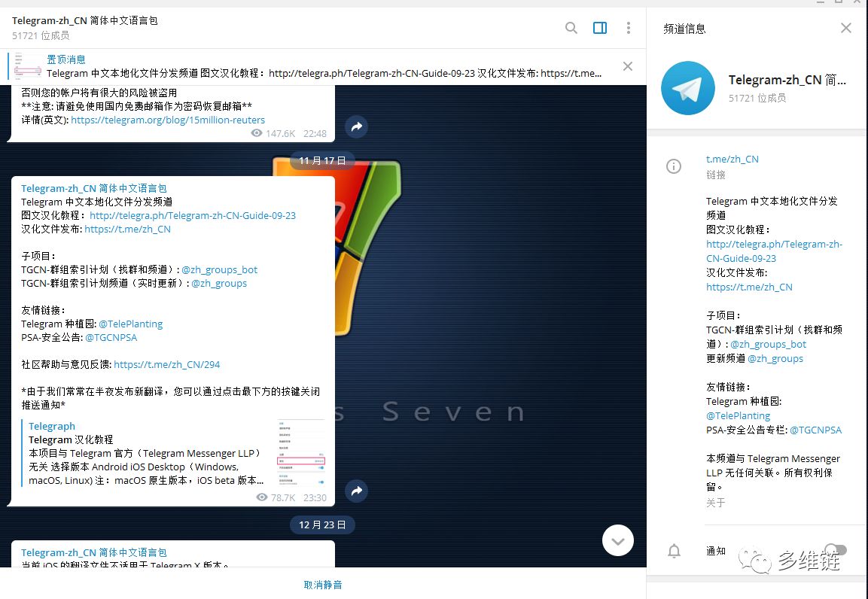Open @TGCNPSA in info panel
The height and width of the screenshot is (599, 868).
815,430
